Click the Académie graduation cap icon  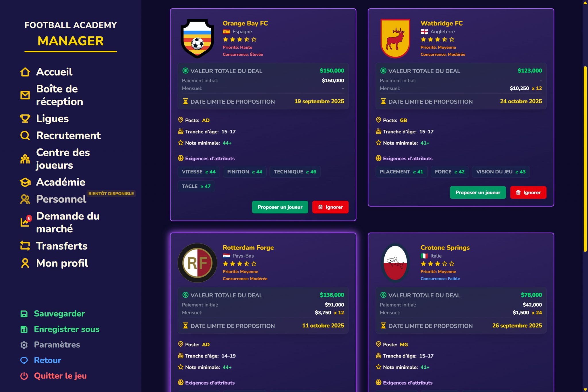[25, 182]
